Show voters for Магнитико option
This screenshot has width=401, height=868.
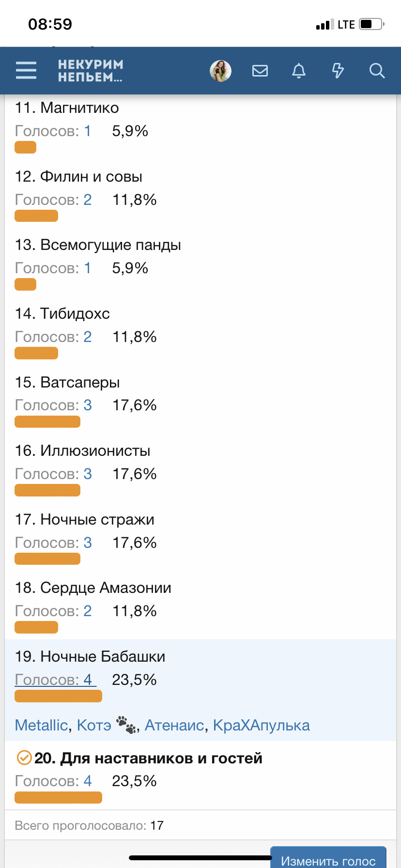click(53, 131)
